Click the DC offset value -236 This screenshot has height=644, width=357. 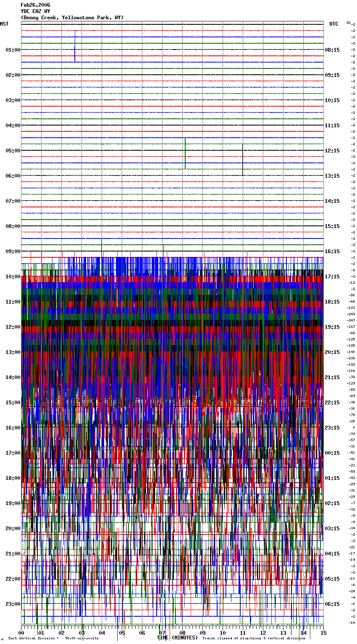[x=351, y=358]
